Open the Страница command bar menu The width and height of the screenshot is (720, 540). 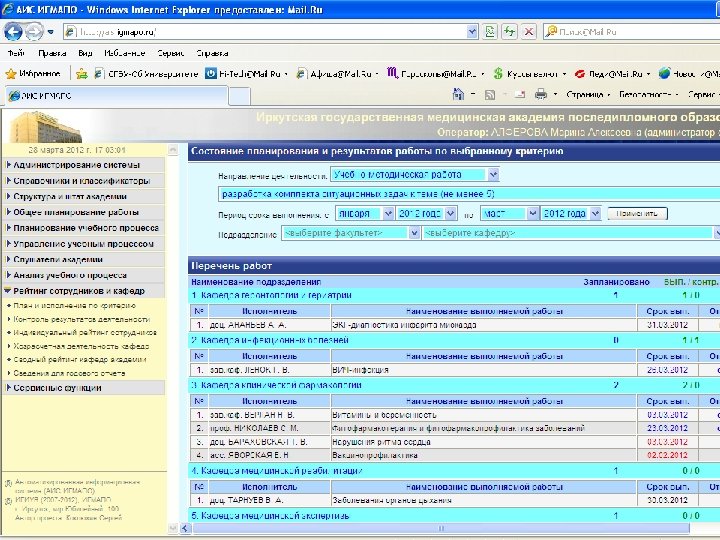(x=588, y=95)
